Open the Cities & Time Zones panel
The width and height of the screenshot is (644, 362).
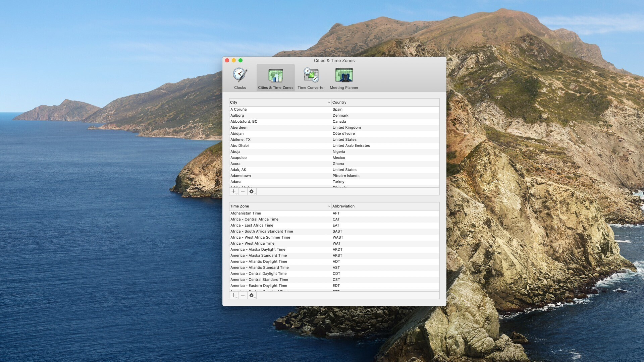click(275, 77)
